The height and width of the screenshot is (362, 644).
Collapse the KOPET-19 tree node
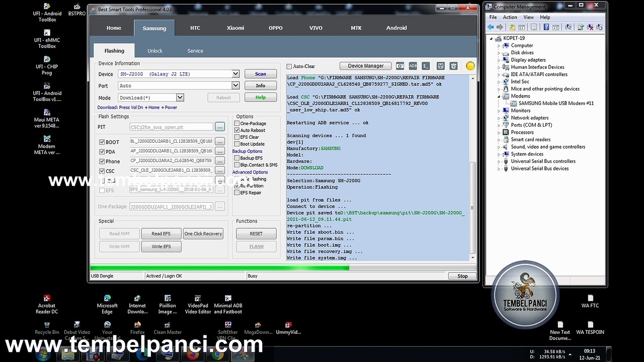click(x=492, y=38)
